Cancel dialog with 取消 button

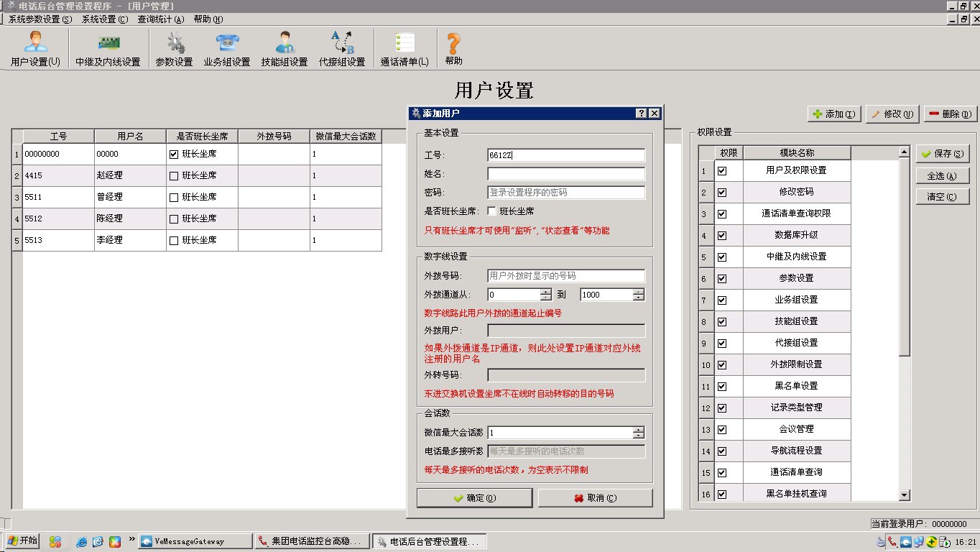point(596,497)
